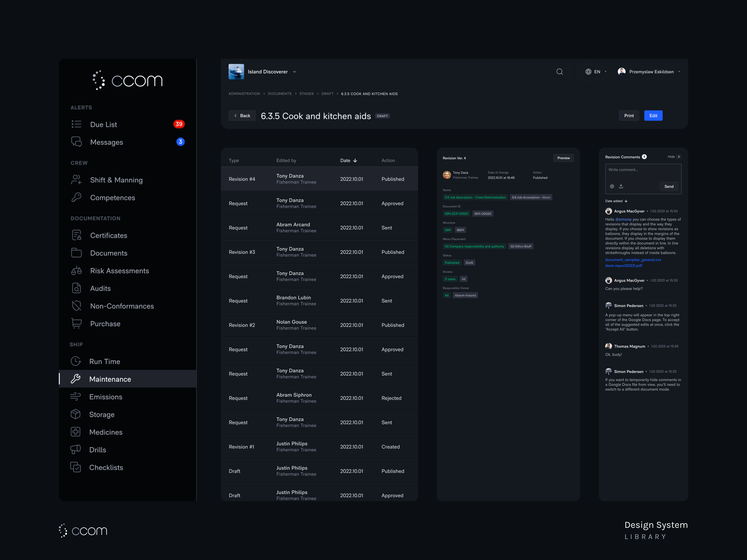This screenshot has height=560, width=747.
Task: Click the @ mention icon in comment box
Action: tap(612, 186)
